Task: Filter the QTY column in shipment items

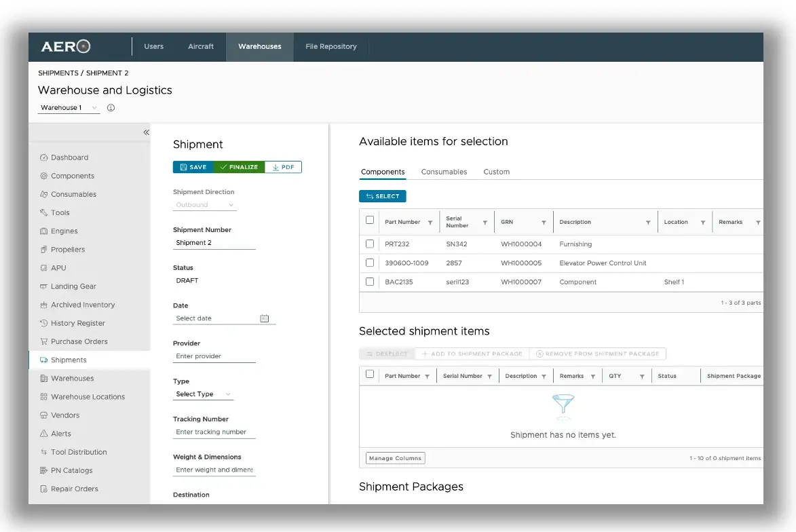Action: tap(641, 376)
